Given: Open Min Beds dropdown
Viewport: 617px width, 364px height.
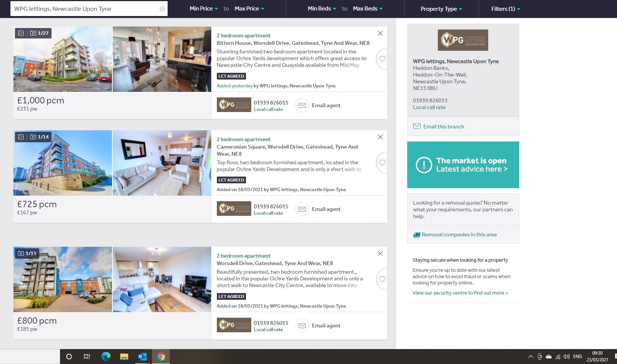Looking at the screenshot, I should coord(322,9).
